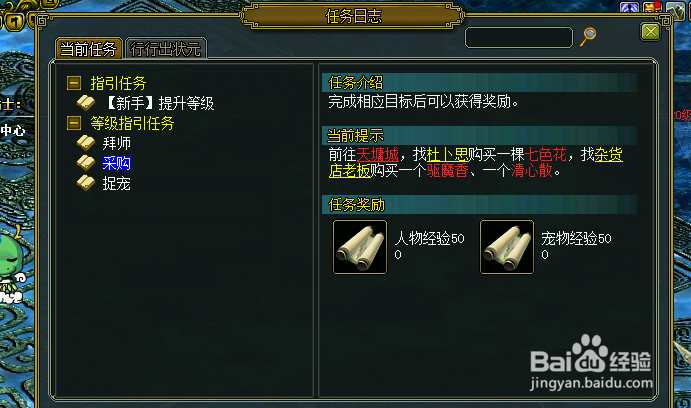Select the 捉宠 quest entry
Viewport: 691px width, 408px height.
pyautogui.click(x=116, y=183)
